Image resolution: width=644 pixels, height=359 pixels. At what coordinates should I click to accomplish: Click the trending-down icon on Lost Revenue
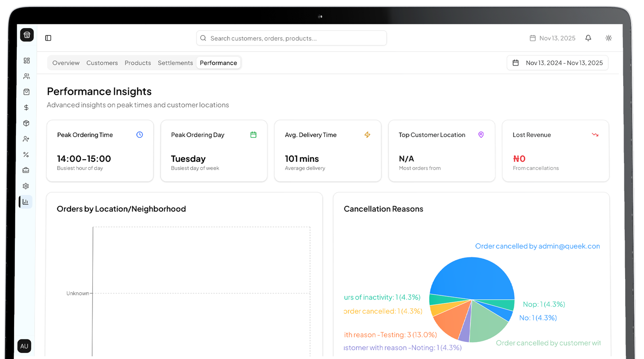click(595, 135)
